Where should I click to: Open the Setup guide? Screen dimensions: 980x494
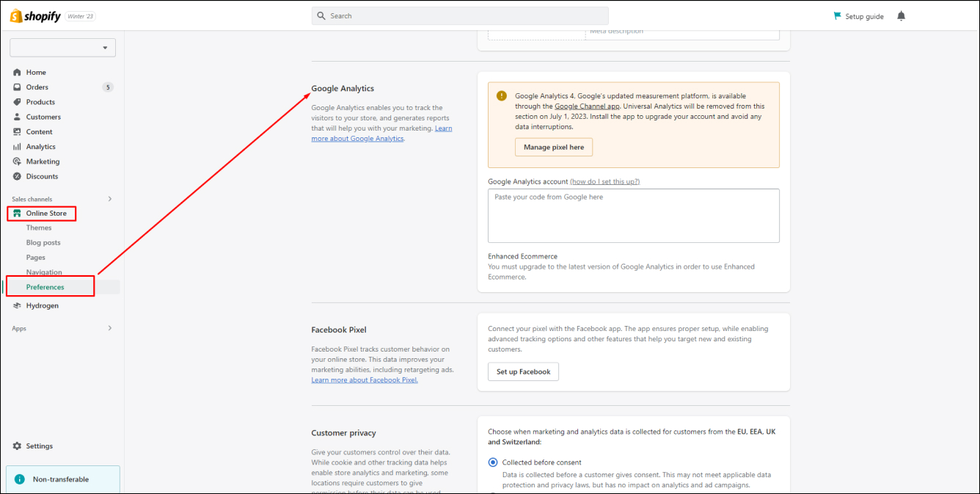click(x=858, y=16)
